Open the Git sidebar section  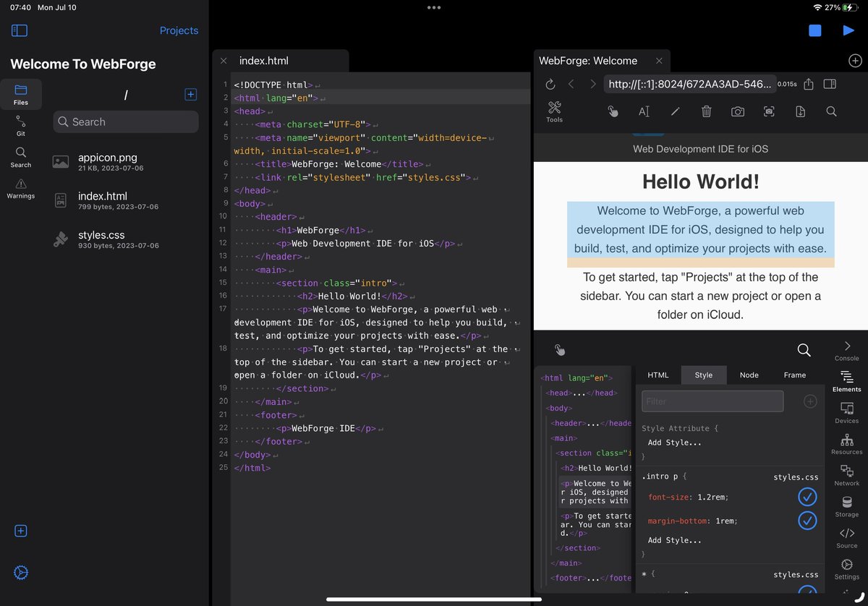click(21, 126)
